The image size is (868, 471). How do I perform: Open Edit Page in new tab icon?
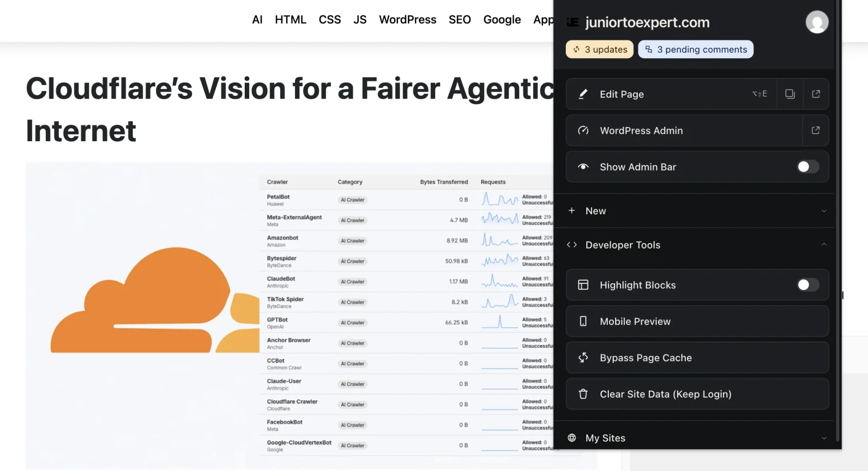click(x=816, y=94)
